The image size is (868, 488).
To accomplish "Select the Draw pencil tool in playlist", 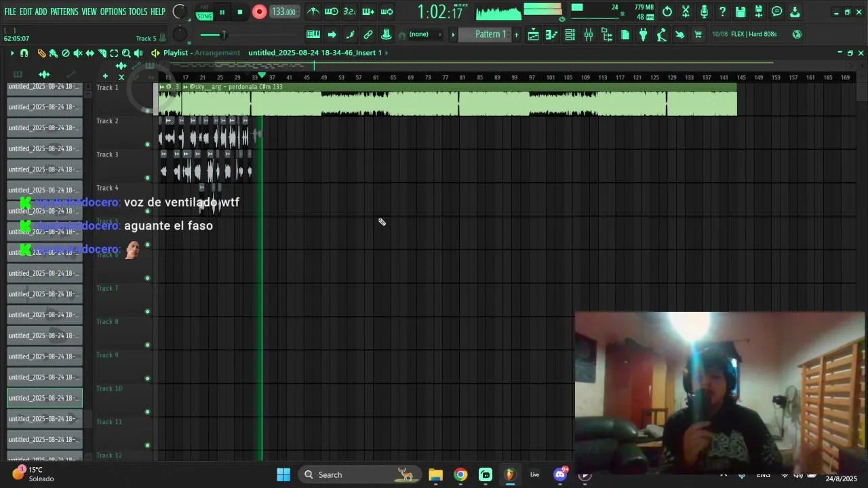I will click(x=41, y=53).
